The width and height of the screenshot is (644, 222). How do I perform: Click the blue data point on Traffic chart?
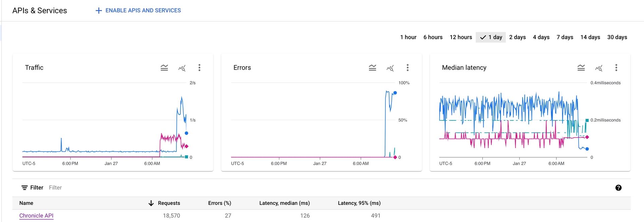(x=186, y=133)
